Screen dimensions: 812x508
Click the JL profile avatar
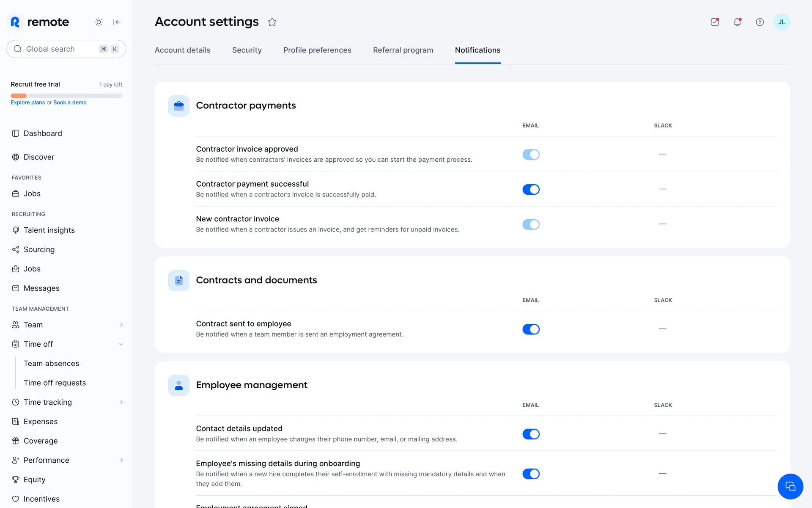(782, 22)
